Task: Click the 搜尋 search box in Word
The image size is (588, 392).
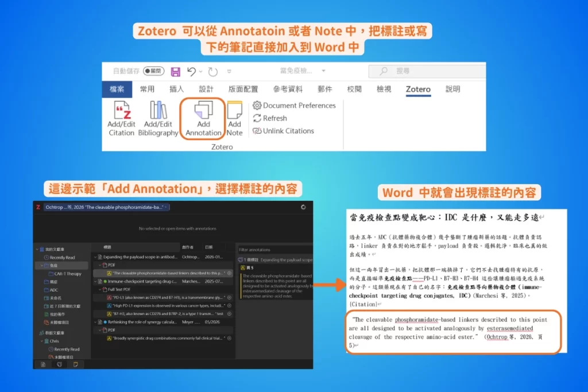Action: pyautogui.click(x=427, y=71)
